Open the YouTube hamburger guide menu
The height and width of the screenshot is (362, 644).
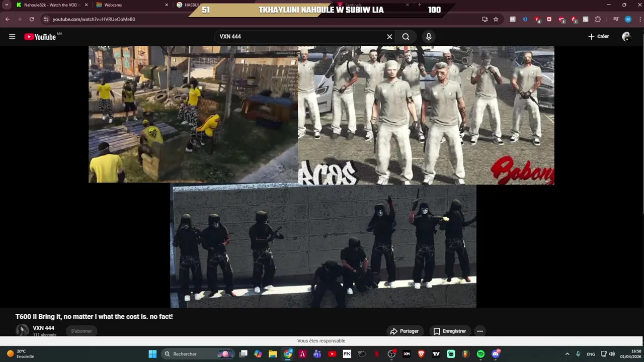(12, 37)
